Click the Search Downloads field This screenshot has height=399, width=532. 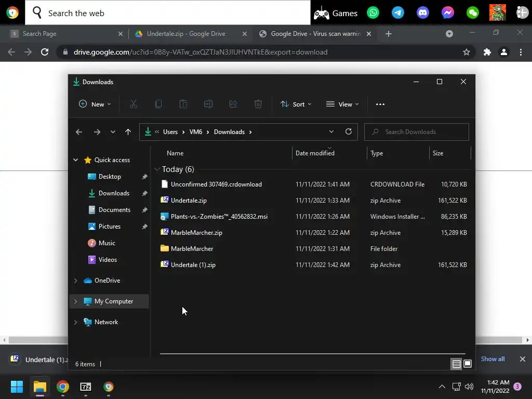[417, 132]
